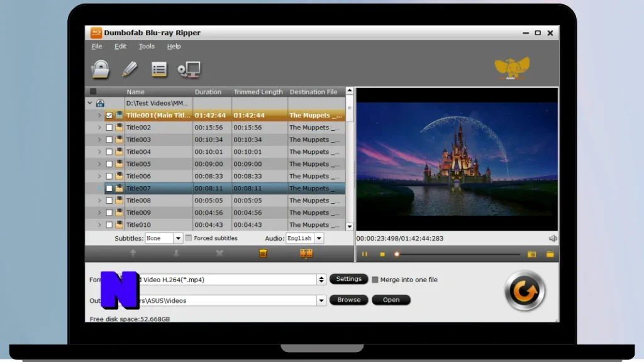Enable Forced subtitles checkbox
Screen dimensions: 644x362
tap(189, 238)
